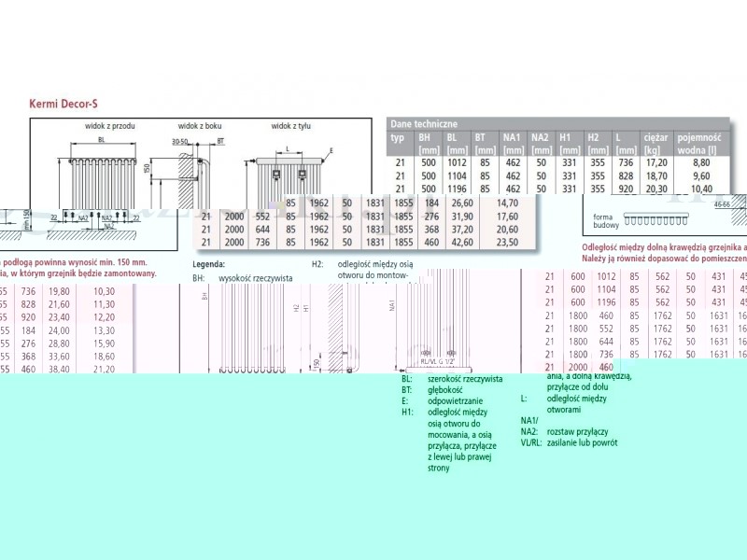This screenshot has height=560, width=747.
Task: Click the 'VL/RL:' legend entry
Action: (x=531, y=442)
